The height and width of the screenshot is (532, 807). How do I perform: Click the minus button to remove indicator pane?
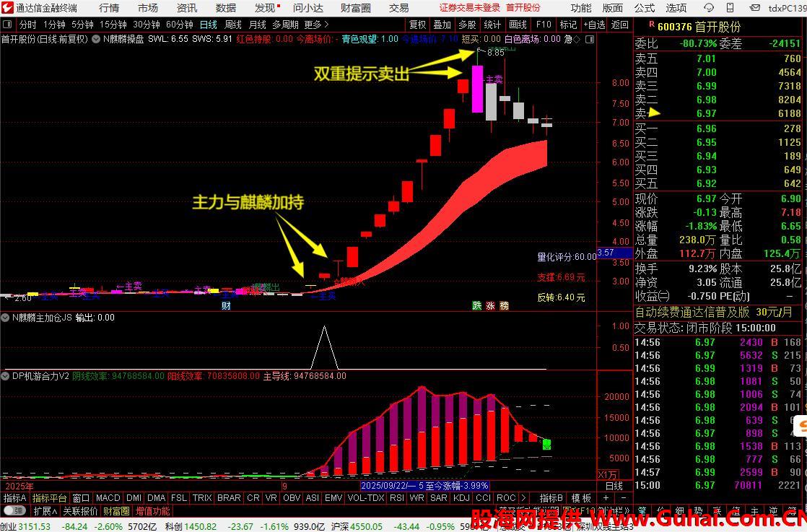coord(623,497)
